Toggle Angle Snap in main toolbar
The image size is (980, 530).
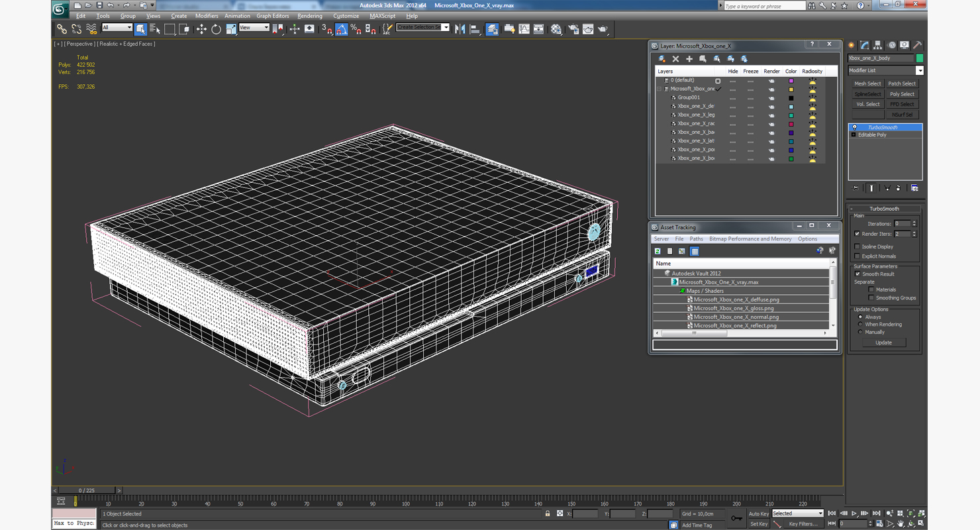point(341,29)
